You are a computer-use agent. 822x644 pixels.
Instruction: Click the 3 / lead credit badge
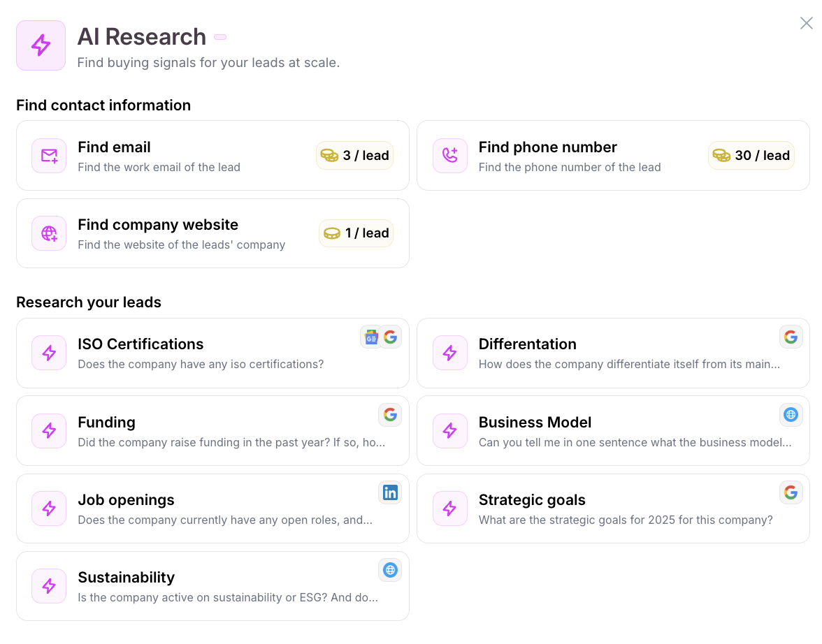tap(355, 156)
